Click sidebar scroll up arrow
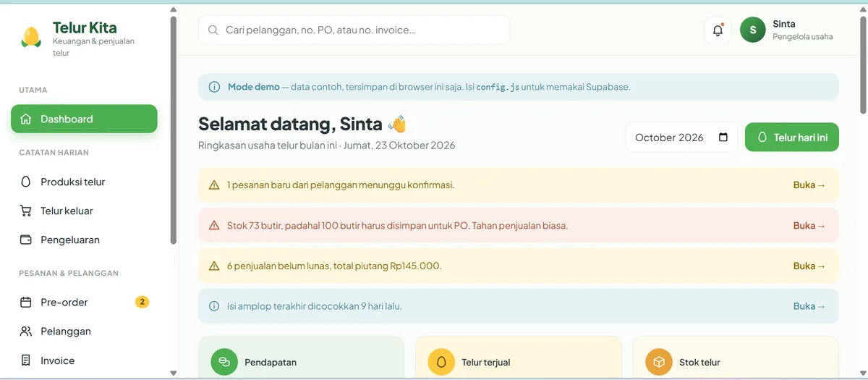 pyautogui.click(x=173, y=9)
